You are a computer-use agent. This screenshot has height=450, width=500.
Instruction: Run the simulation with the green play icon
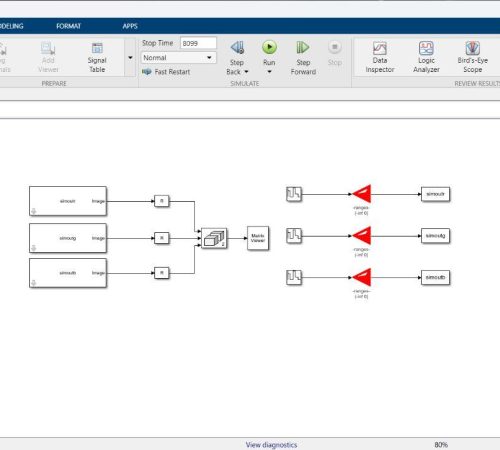(269, 47)
